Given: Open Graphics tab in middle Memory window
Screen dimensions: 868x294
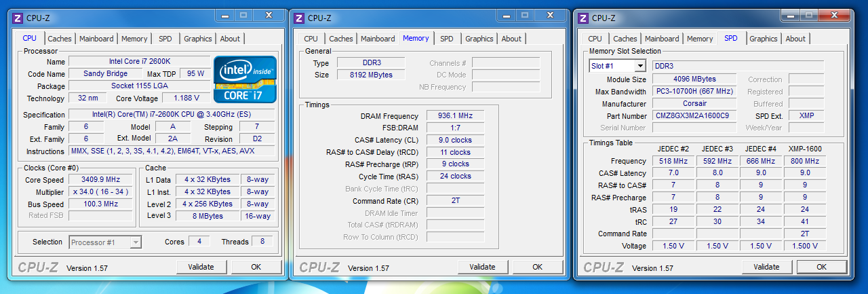Looking at the screenshot, I should coord(479,39).
